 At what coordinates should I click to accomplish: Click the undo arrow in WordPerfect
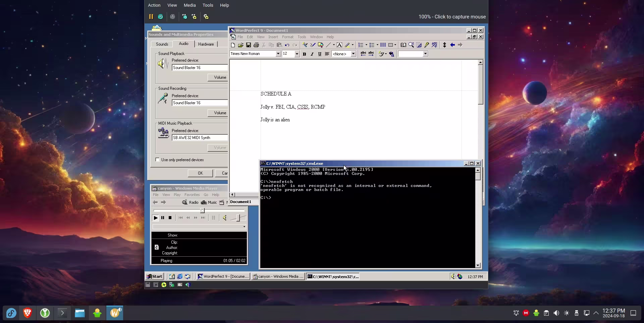pos(287,45)
